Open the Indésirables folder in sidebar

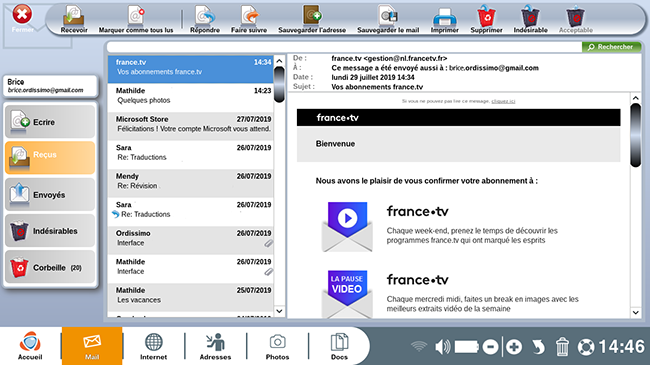[x=50, y=231]
